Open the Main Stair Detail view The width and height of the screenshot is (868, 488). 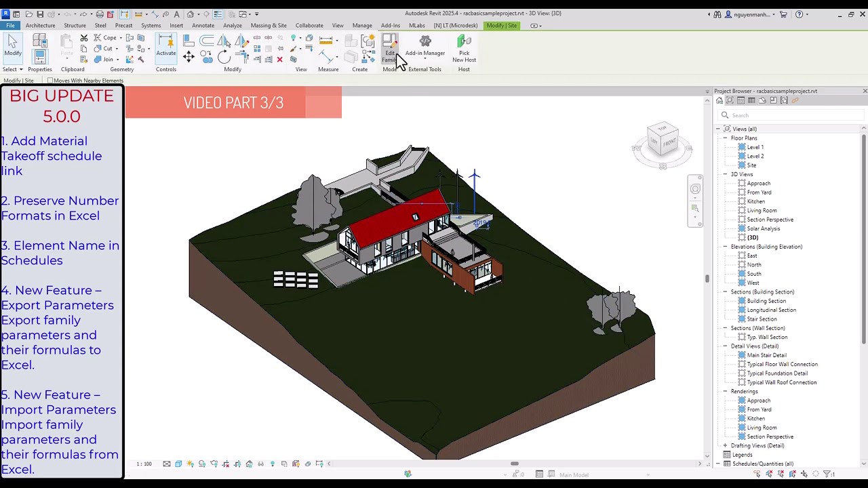[766, 355]
